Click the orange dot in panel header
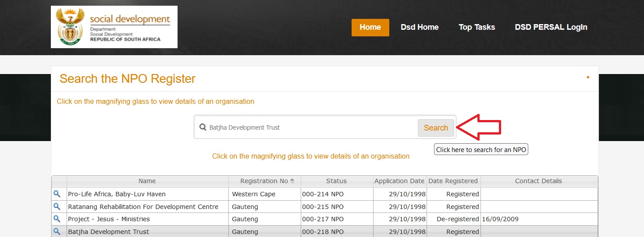This screenshot has width=644, height=237. (x=588, y=78)
